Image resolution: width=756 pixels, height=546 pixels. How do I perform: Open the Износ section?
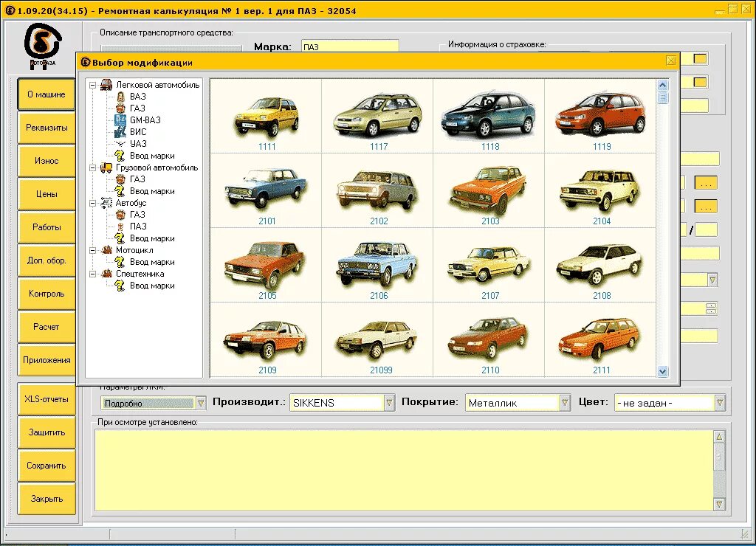point(47,161)
